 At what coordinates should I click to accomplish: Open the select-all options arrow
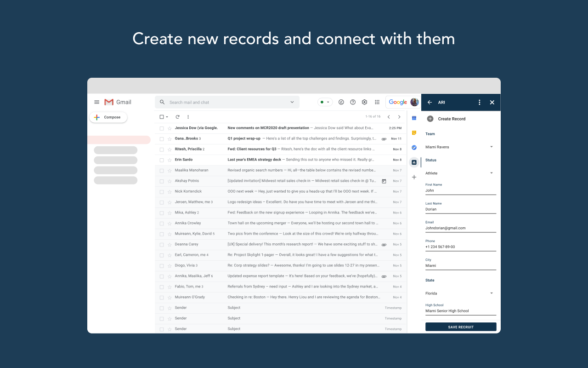(x=167, y=117)
